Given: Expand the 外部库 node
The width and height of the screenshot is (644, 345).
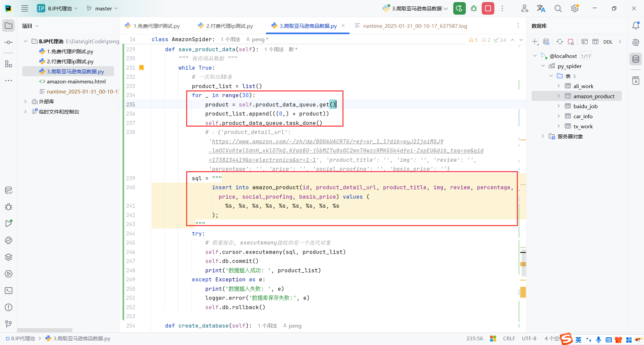Looking at the screenshot, I should (25, 101).
